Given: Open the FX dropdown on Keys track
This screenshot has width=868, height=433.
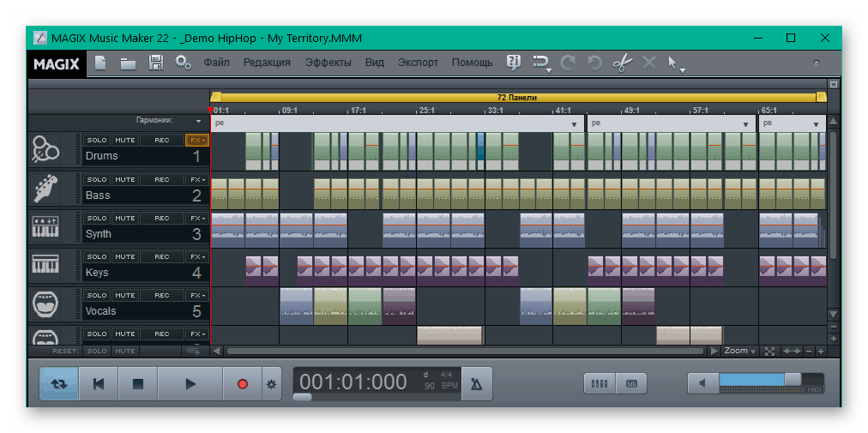Looking at the screenshot, I should [x=197, y=257].
